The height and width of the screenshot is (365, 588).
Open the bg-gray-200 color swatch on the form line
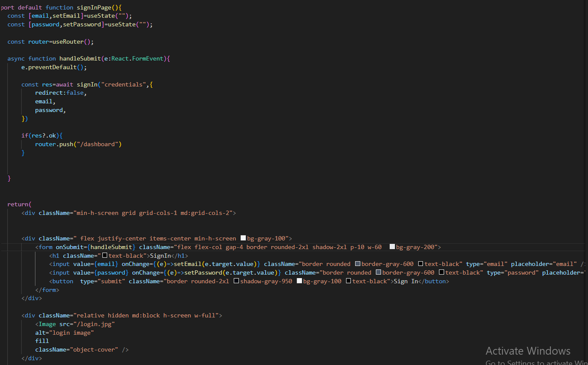click(x=392, y=247)
